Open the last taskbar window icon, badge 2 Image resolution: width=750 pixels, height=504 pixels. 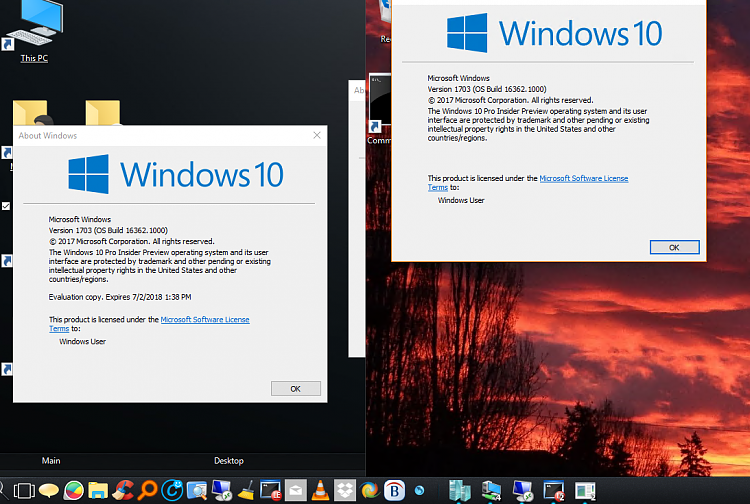click(585, 491)
